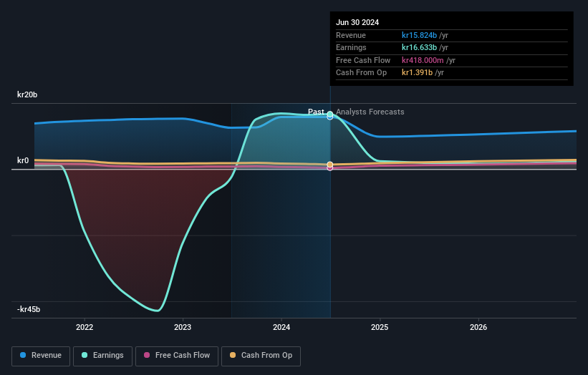This screenshot has height=375, width=588.
Task: Click the 2026 x-axis label
Action: (478, 327)
